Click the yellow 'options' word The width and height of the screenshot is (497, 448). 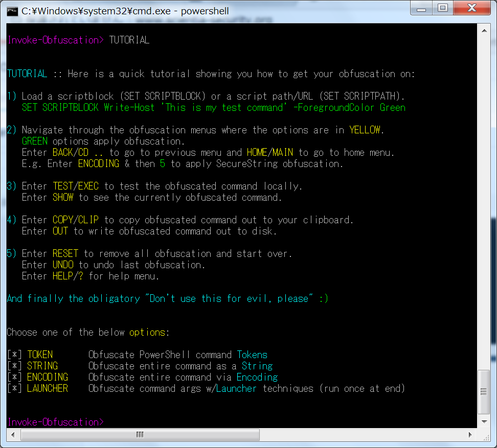coord(147,333)
